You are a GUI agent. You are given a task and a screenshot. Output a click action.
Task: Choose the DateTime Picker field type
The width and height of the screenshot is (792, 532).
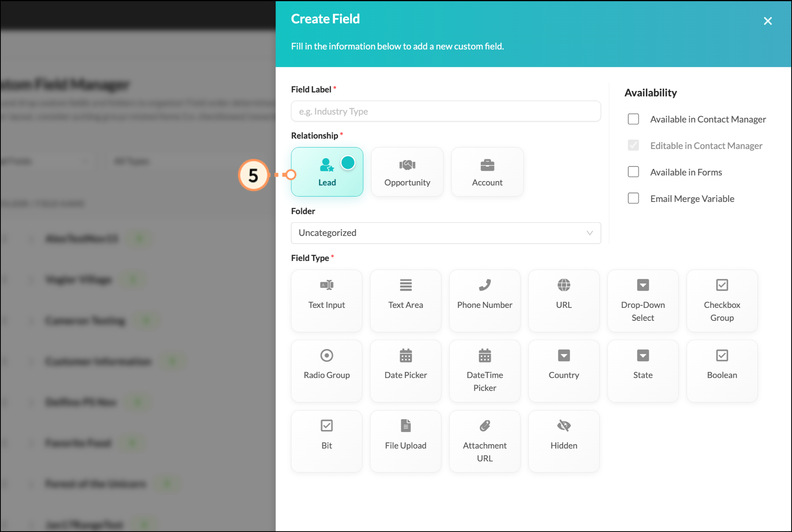pos(485,371)
